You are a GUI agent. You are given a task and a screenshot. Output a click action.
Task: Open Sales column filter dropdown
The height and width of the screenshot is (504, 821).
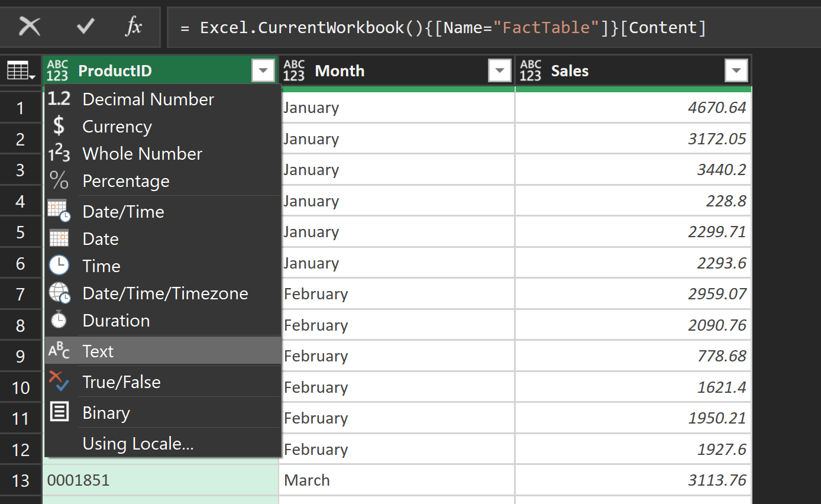click(736, 71)
